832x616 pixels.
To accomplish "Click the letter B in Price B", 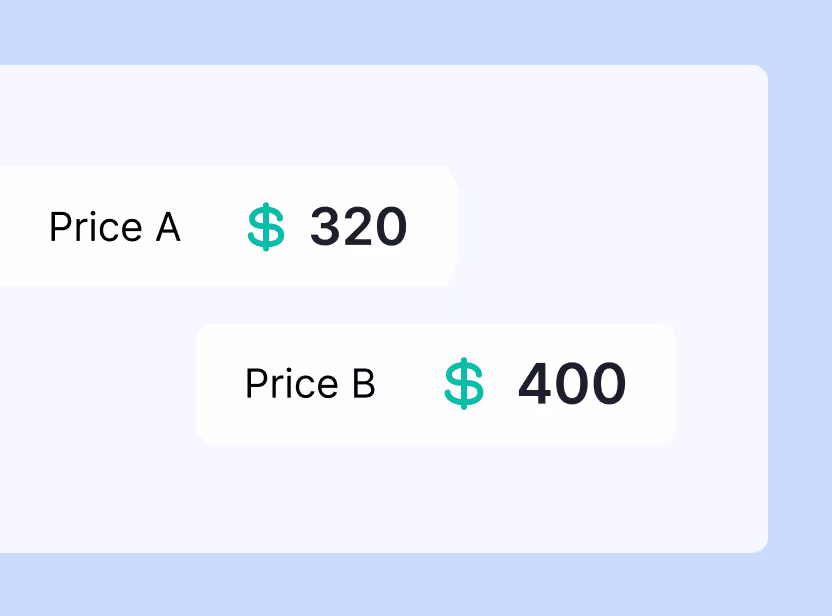I will point(364,385).
